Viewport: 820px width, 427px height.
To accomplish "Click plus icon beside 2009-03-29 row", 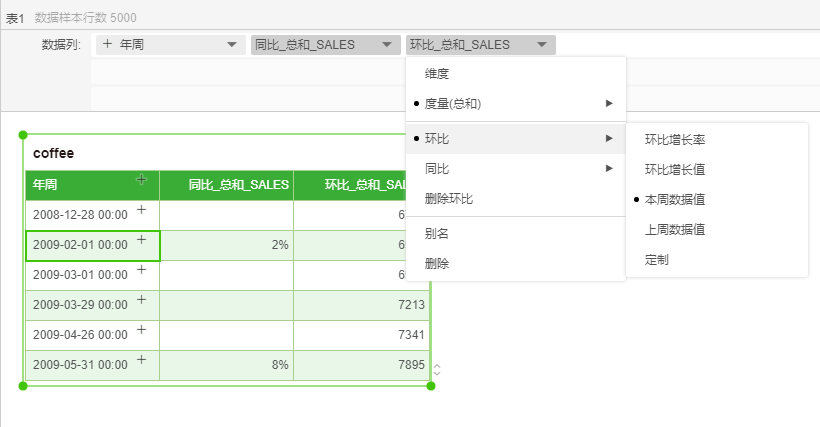I will tap(141, 299).
